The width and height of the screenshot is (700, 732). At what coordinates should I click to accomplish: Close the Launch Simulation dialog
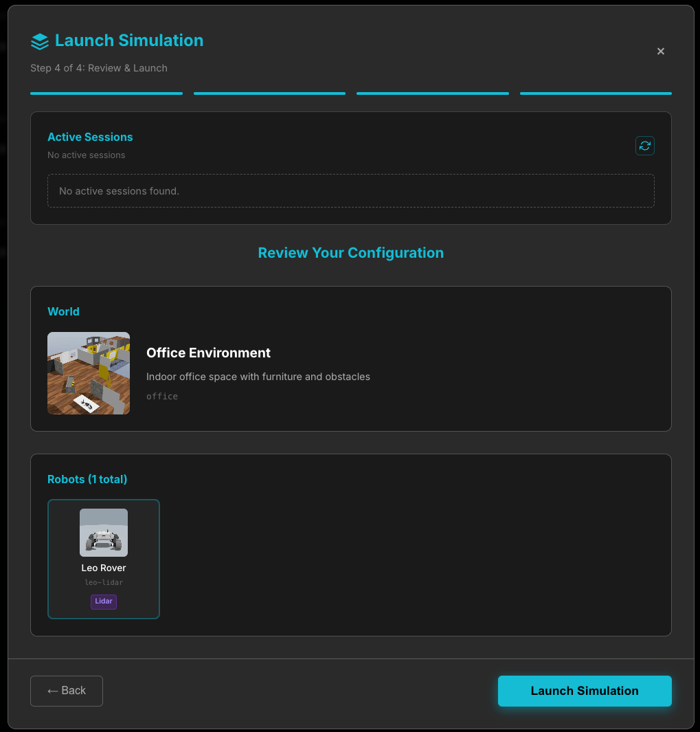[660, 52]
